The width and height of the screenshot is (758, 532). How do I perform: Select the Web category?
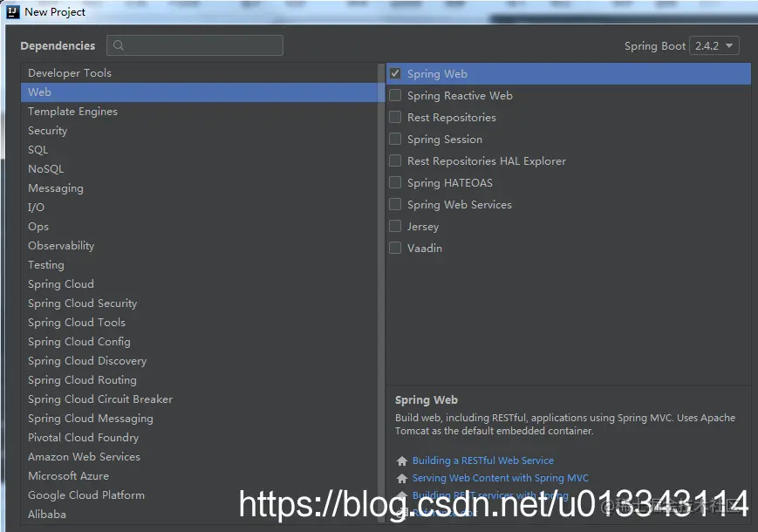tap(200, 92)
